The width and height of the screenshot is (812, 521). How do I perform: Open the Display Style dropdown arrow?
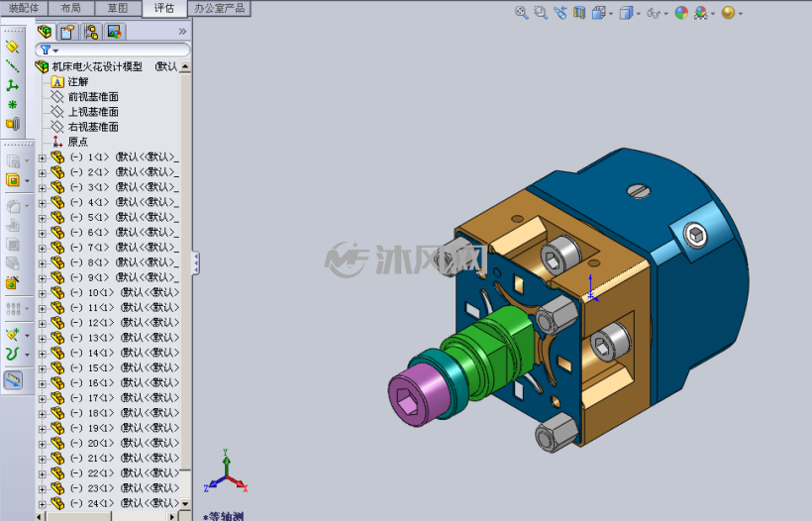[639, 14]
